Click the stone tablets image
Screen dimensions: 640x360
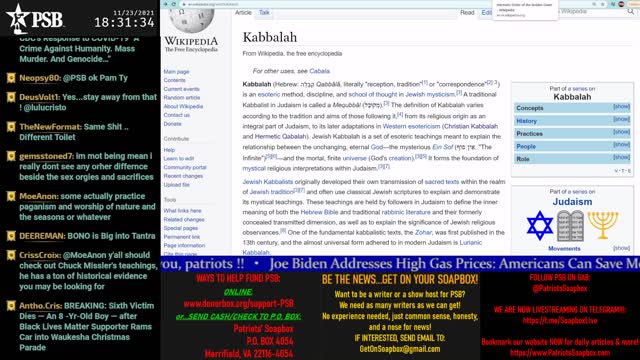[x=571, y=225]
